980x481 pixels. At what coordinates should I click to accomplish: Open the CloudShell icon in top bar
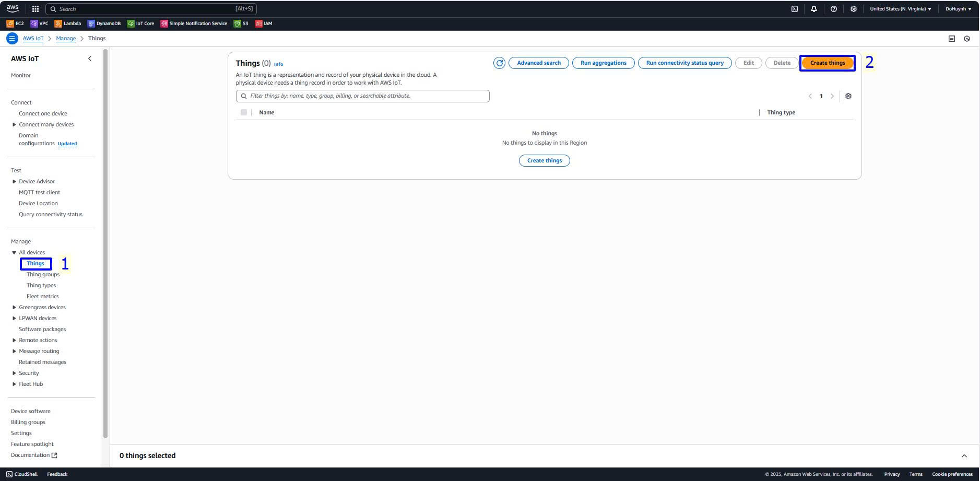tap(794, 9)
